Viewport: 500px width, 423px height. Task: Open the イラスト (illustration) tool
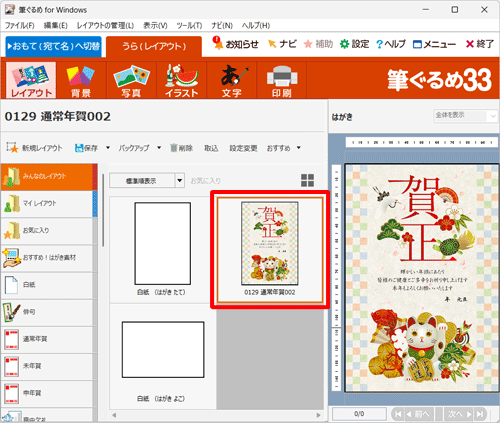point(182,80)
